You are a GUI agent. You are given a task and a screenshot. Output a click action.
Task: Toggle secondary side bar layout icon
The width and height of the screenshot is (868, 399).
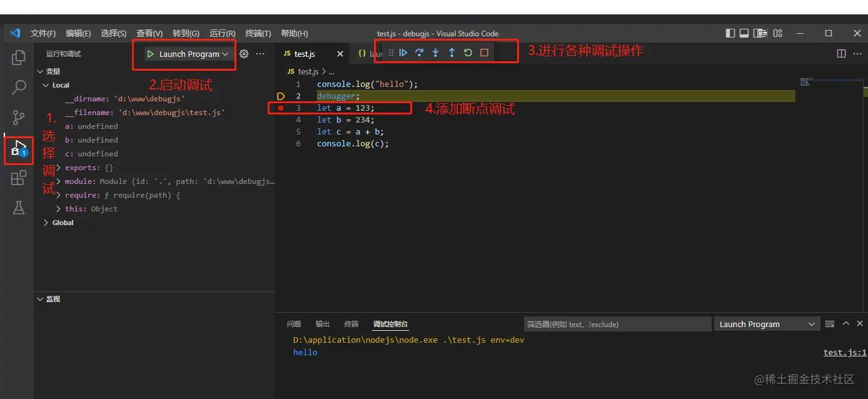760,33
